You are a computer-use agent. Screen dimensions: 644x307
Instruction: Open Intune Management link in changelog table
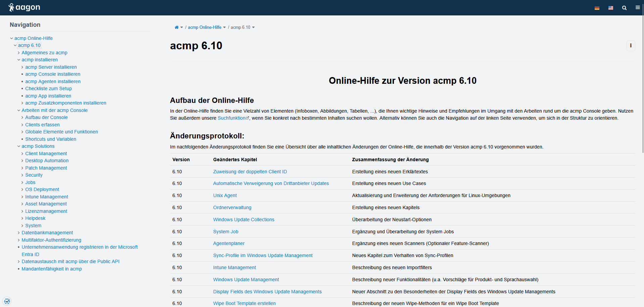point(235,267)
